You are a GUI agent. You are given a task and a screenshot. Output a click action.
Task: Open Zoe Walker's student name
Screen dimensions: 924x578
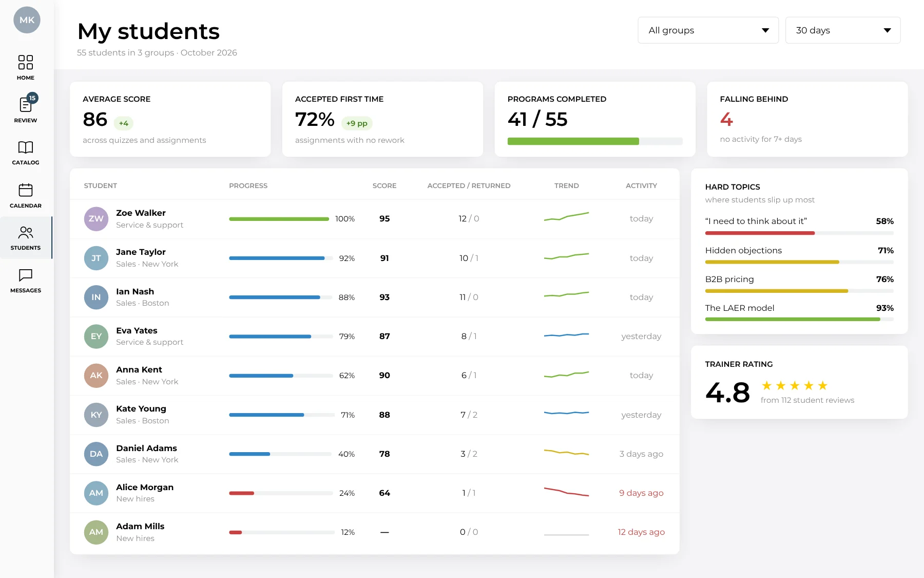point(141,213)
